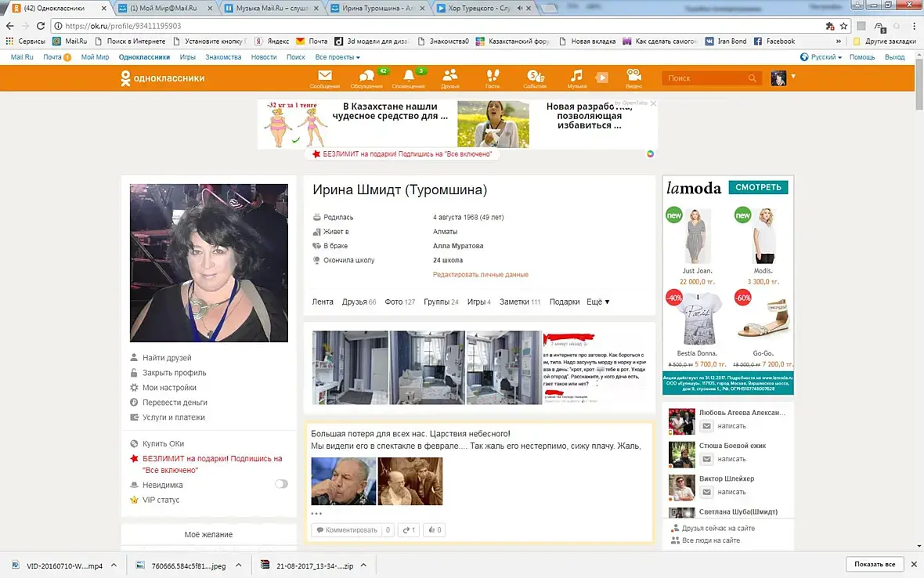Open the Лента tab
The width and height of the screenshot is (924, 578).
pos(323,302)
